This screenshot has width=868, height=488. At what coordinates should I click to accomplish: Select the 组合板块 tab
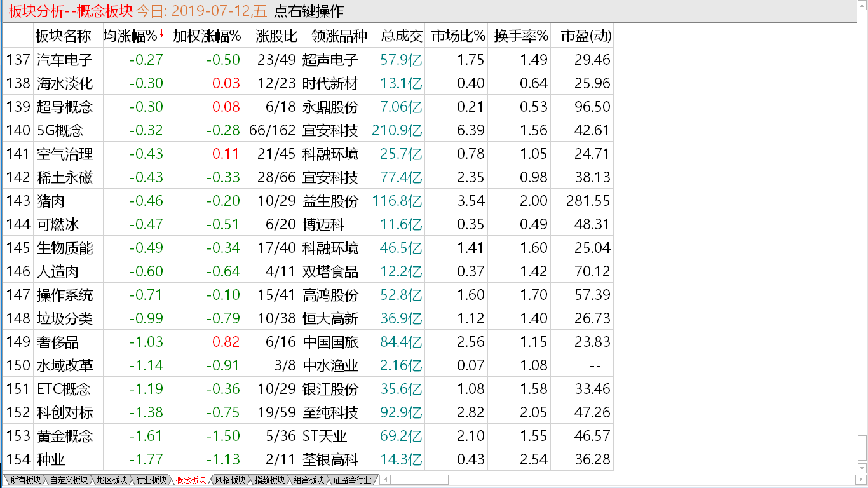pos(309,480)
